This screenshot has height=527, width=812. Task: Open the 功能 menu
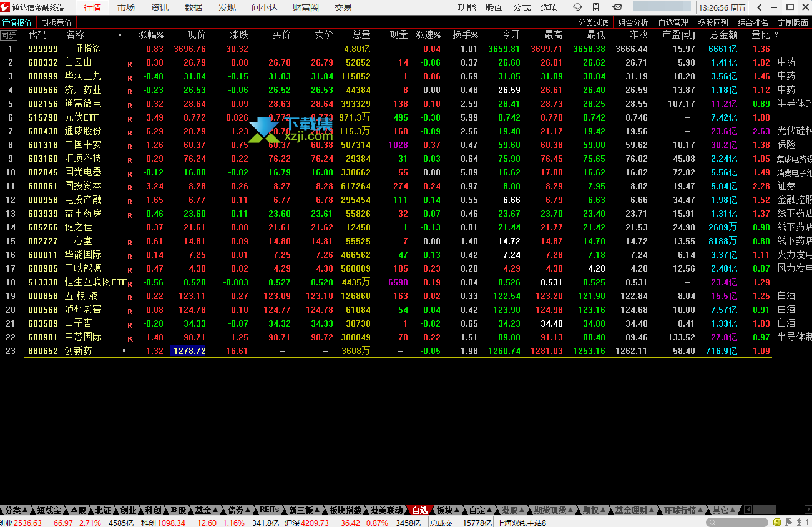(x=466, y=7)
